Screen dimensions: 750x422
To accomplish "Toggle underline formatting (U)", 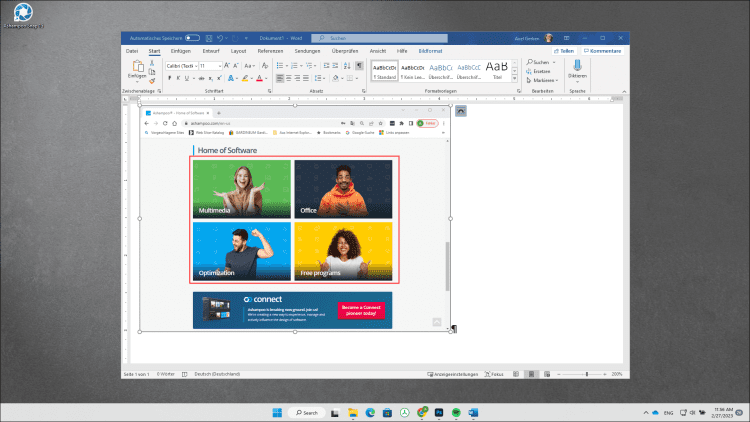I will [187, 78].
